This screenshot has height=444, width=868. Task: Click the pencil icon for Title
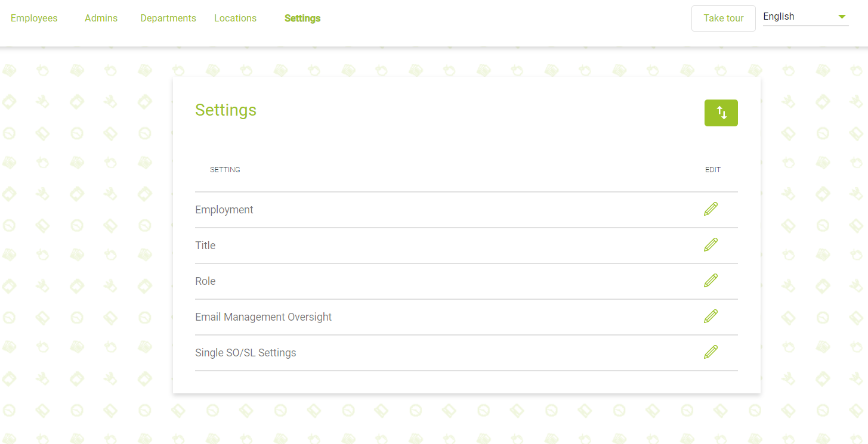pos(711,245)
